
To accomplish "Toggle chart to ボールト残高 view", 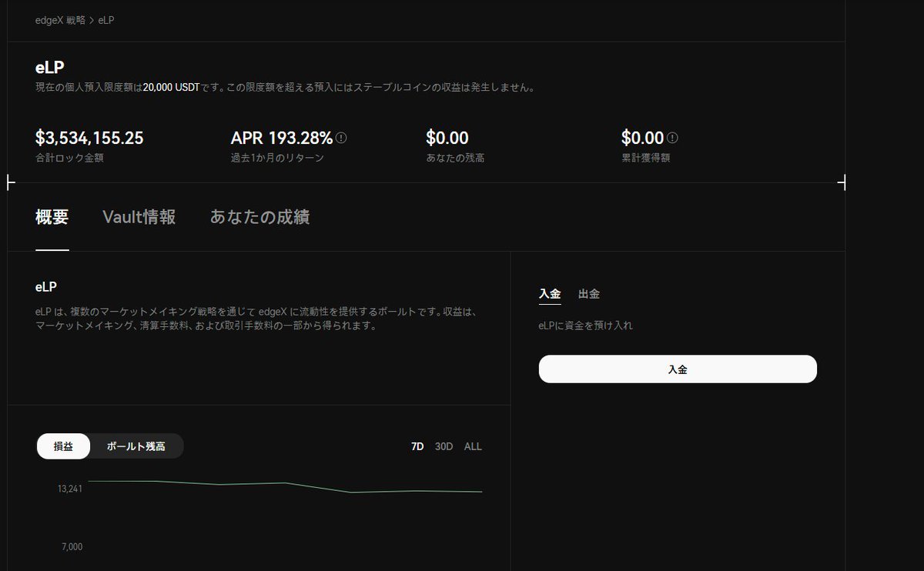I will click(136, 446).
